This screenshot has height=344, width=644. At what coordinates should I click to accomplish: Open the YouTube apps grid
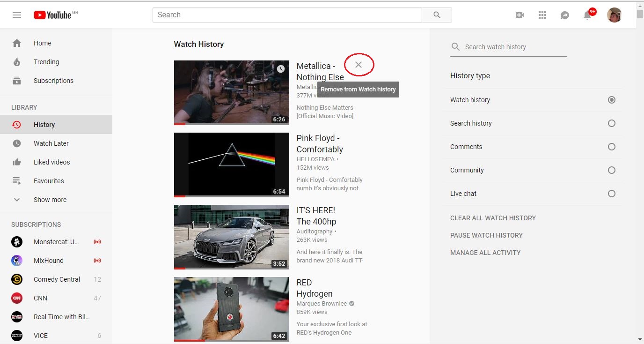(x=542, y=15)
